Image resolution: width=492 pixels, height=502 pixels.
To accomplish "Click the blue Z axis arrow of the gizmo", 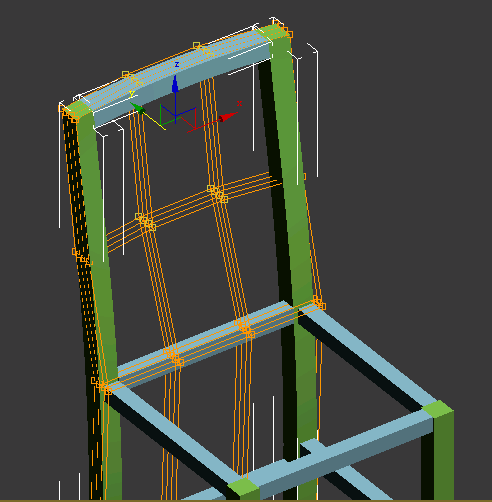I will (175, 85).
